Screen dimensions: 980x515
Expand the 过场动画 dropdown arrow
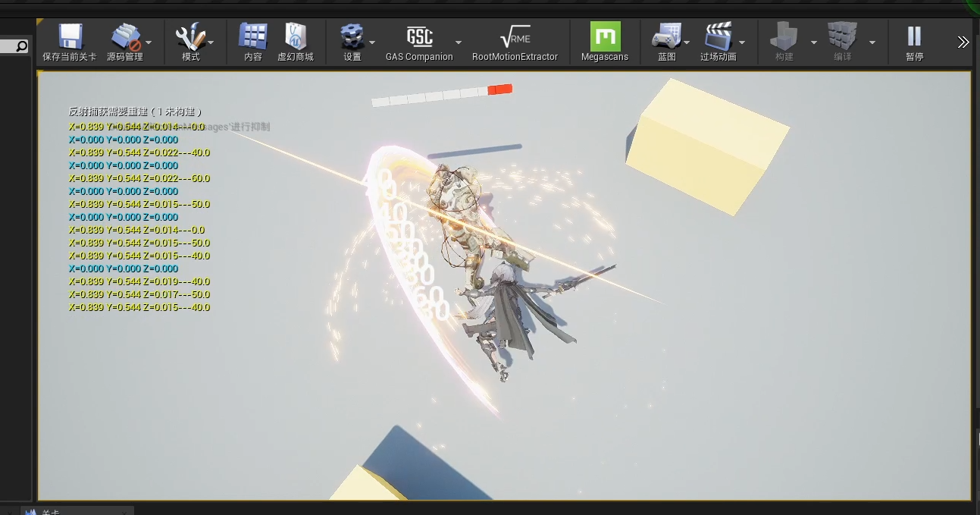click(742, 42)
